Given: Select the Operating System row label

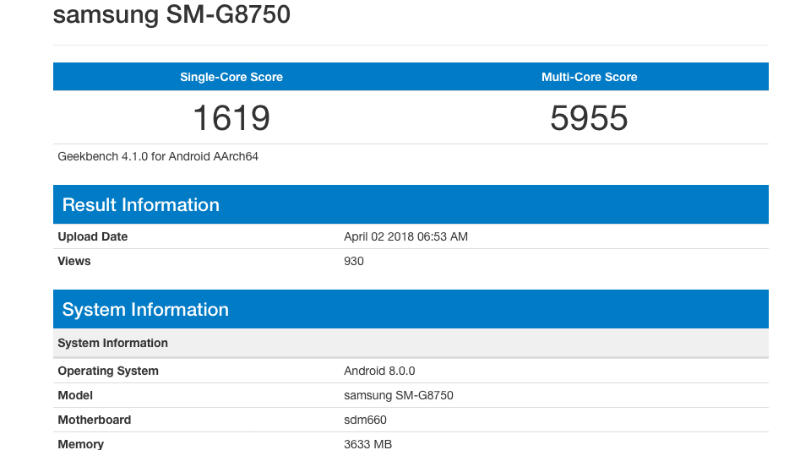Looking at the screenshot, I should 108,371.
